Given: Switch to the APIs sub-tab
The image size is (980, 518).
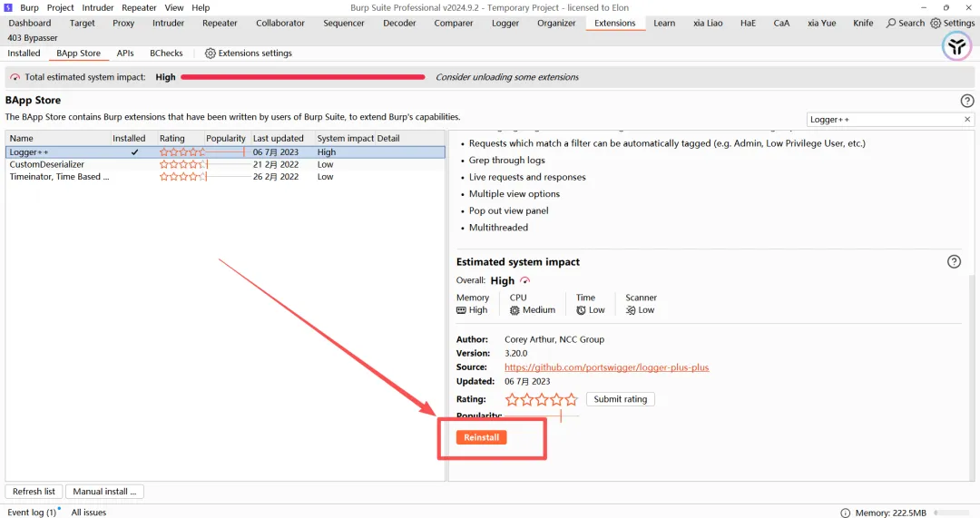Looking at the screenshot, I should point(125,54).
